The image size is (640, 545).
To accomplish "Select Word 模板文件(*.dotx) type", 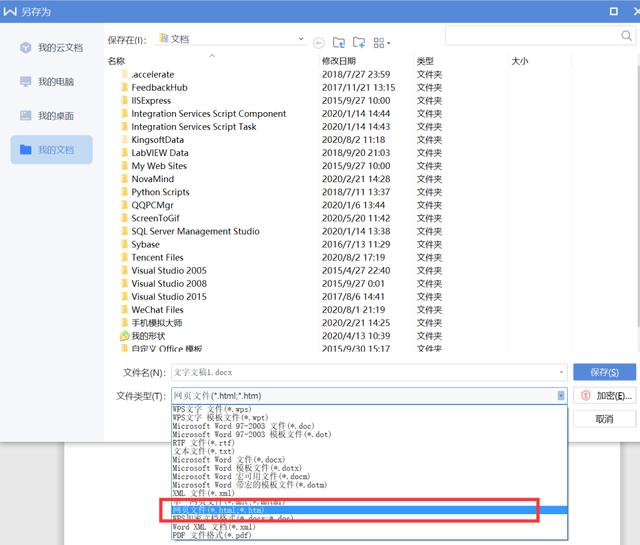I will coord(369,468).
